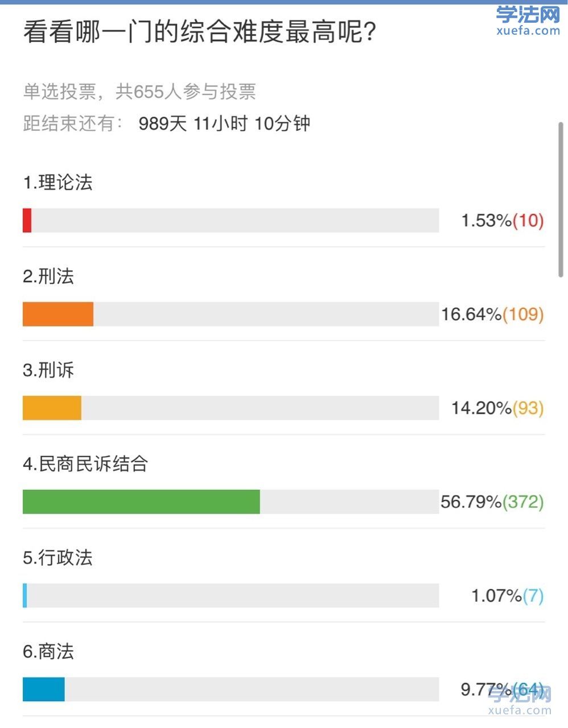Click the light blue 行政法 bar

tap(24, 595)
